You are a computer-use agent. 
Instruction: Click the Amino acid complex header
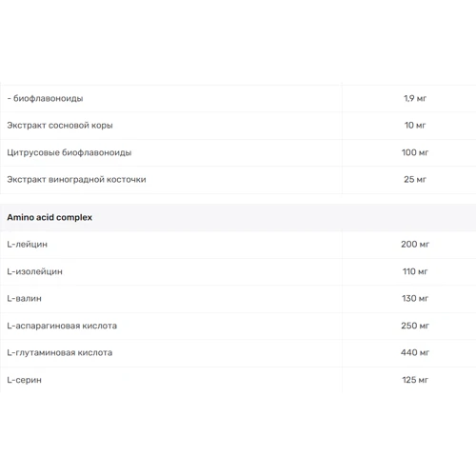50,218
